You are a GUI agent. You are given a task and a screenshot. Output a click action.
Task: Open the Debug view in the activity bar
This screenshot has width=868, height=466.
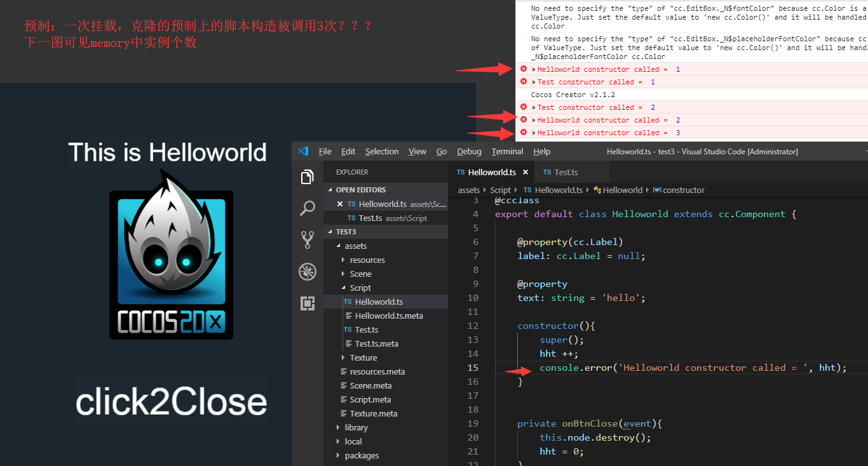[308, 272]
